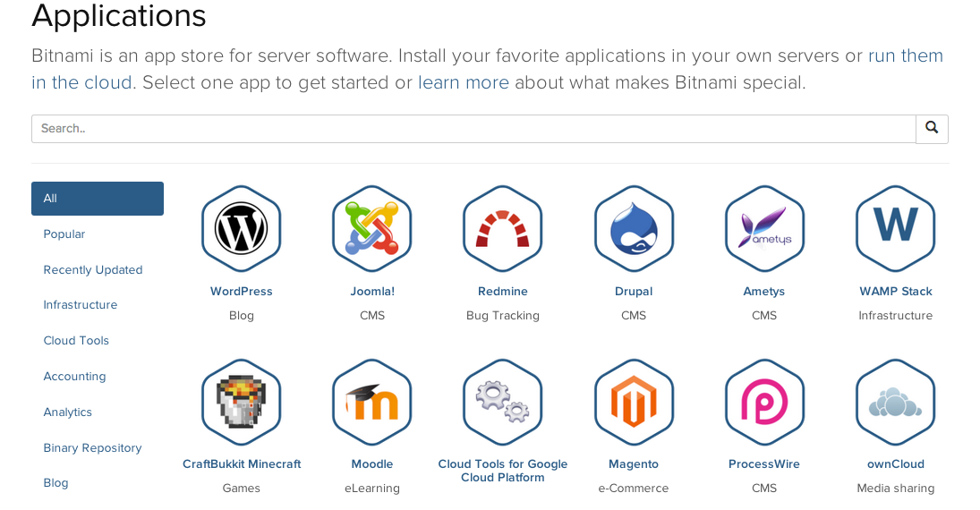
Task: Open the Magento title link
Action: click(634, 464)
